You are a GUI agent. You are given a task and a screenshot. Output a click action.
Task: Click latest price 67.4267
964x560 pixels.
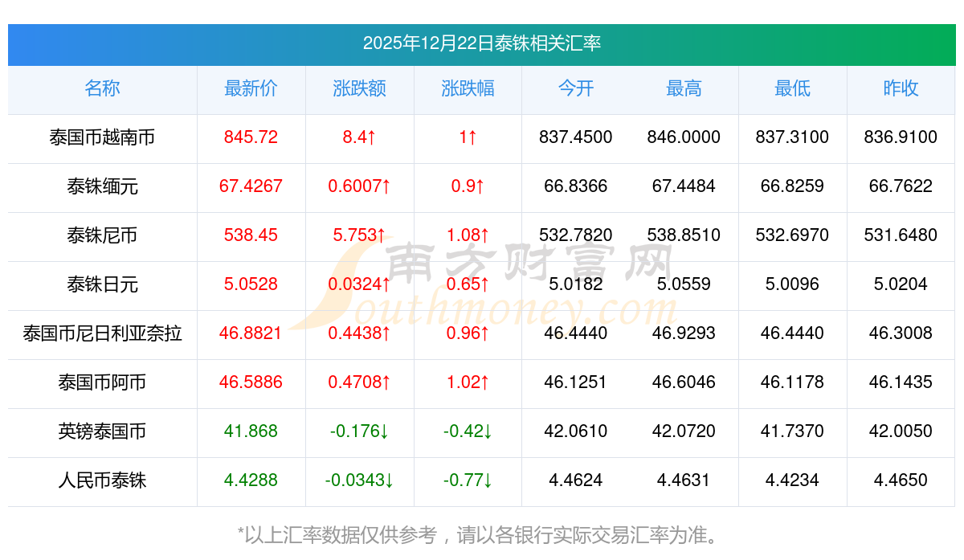tap(251, 187)
